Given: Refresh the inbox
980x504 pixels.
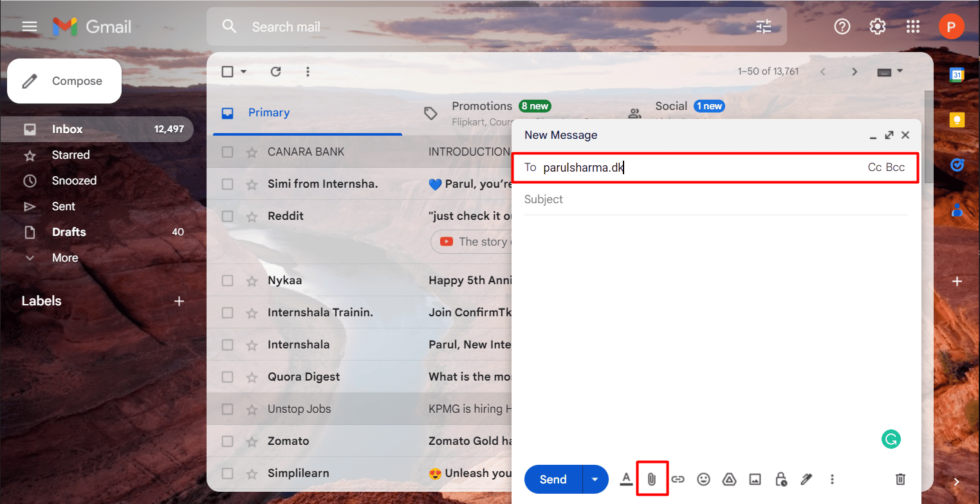Looking at the screenshot, I should pos(275,71).
